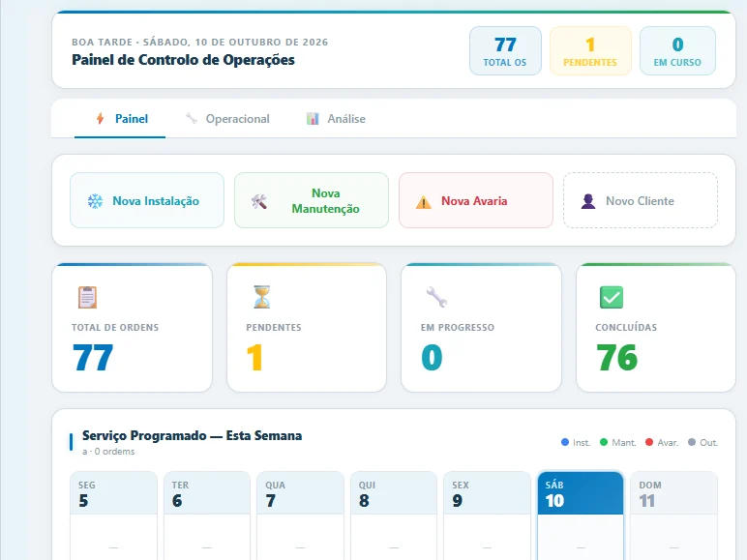Click the green checkmark icon in Concluídas card
The width and height of the screenshot is (747, 560).
coord(612,297)
